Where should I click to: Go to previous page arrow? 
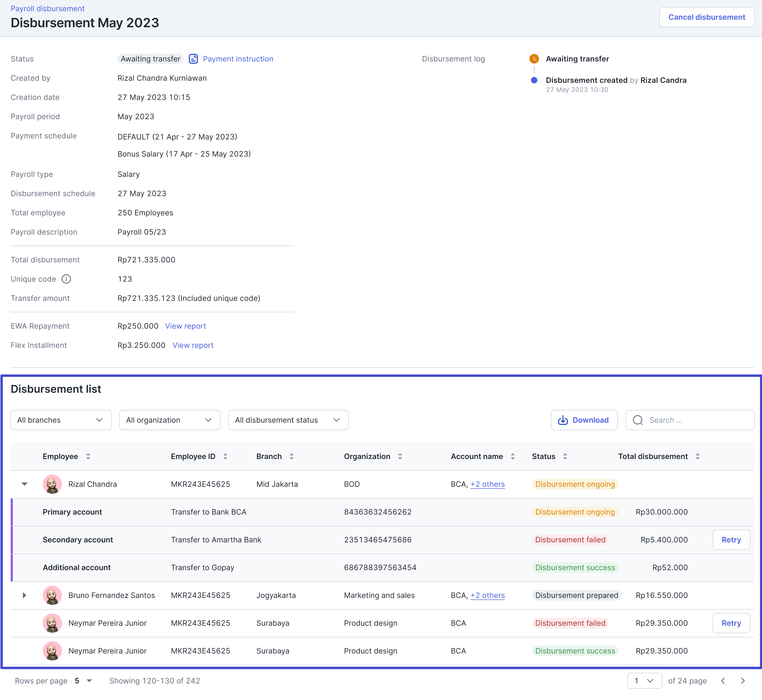click(x=723, y=681)
